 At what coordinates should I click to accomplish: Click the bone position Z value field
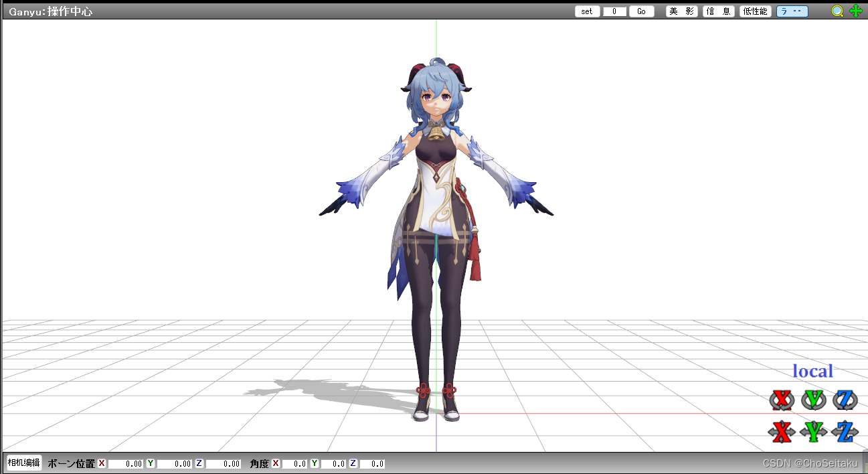(x=223, y=463)
